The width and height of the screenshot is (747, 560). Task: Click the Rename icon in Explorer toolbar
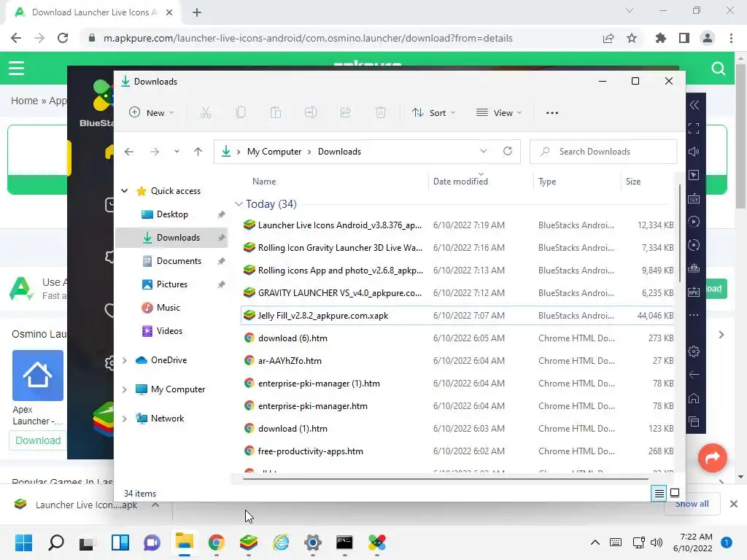pos(311,113)
